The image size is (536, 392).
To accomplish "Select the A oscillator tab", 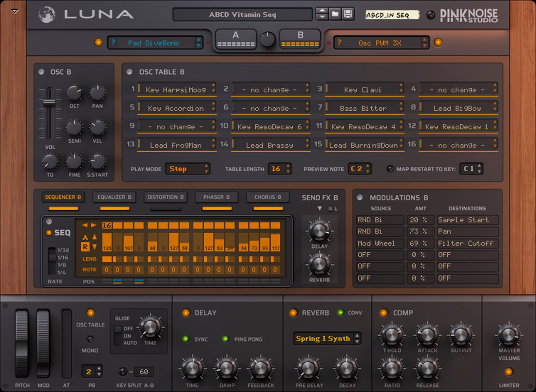I will click(236, 38).
